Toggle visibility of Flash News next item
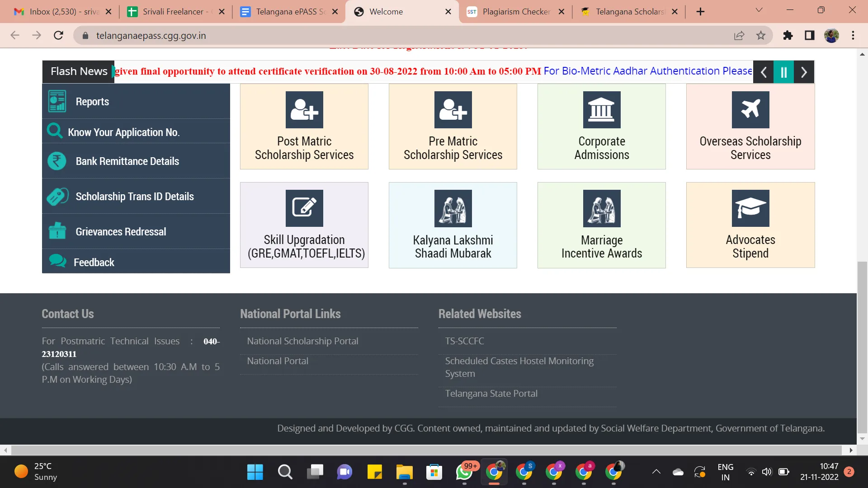 click(x=804, y=71)
